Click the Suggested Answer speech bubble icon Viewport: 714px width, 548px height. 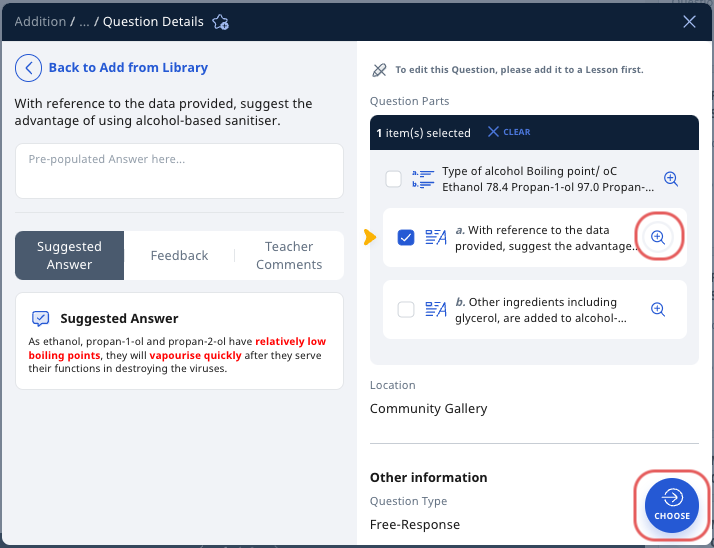pyautogui.click(x=41, y=318)
